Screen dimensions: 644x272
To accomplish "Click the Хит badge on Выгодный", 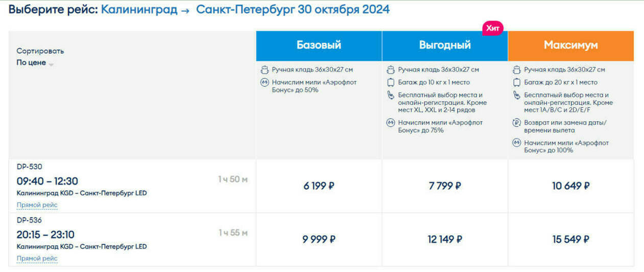I will click(x=492, y=29).
